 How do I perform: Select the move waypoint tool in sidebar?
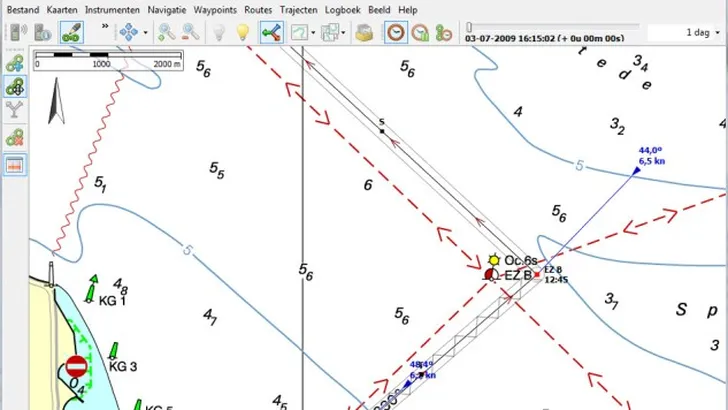point(15,87)
